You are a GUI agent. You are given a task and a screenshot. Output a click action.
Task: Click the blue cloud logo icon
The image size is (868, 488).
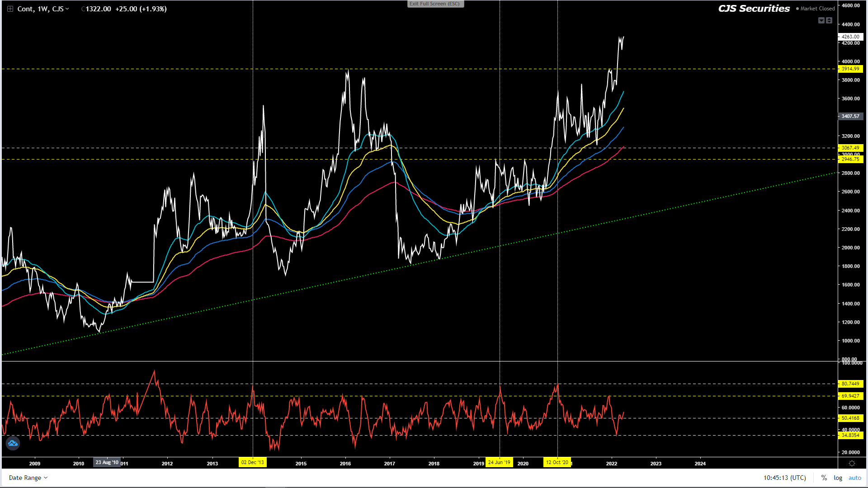pyautogui.click(x=13, y=443)
